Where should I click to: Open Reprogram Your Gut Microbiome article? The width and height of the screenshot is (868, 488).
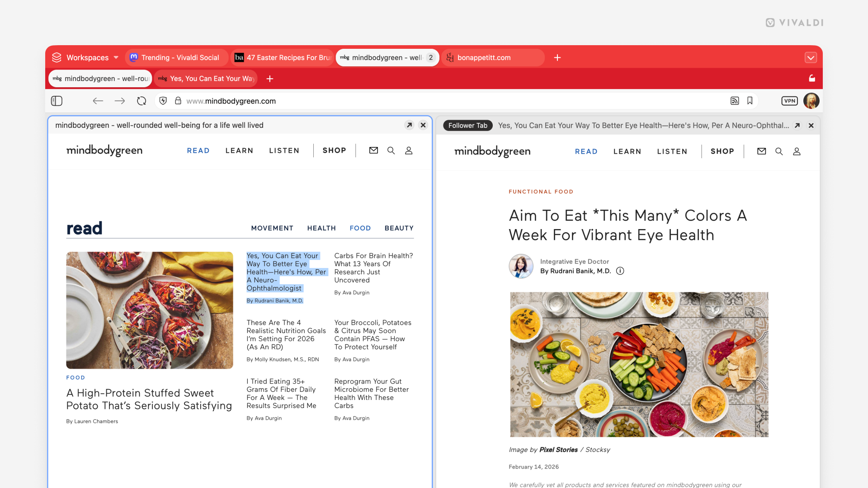[x=372, y=394]
